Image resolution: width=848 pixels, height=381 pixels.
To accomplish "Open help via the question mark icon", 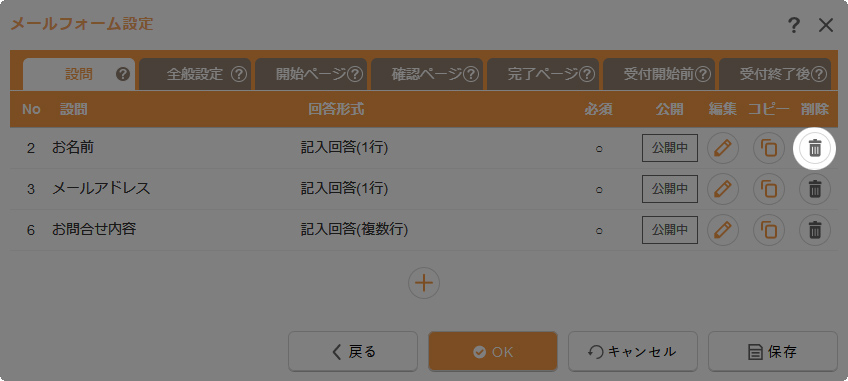I will pos(793,25).
